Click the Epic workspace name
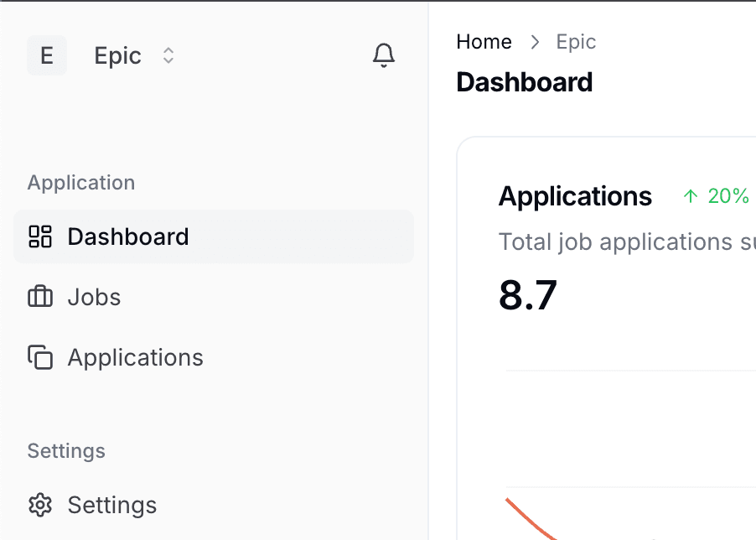756x540 pixels. coord(117,55)
